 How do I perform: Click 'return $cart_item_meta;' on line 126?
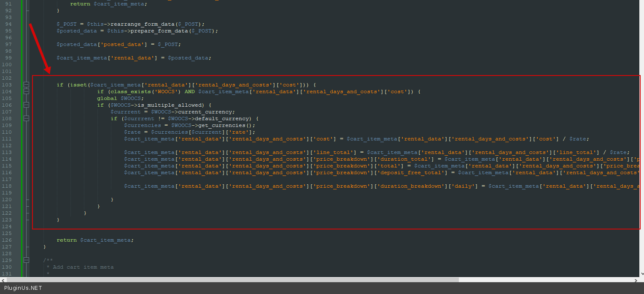coord(95,240)
